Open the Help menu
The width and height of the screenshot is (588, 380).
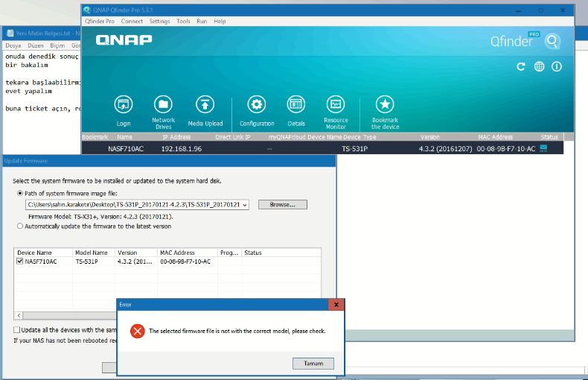(220, 22)
